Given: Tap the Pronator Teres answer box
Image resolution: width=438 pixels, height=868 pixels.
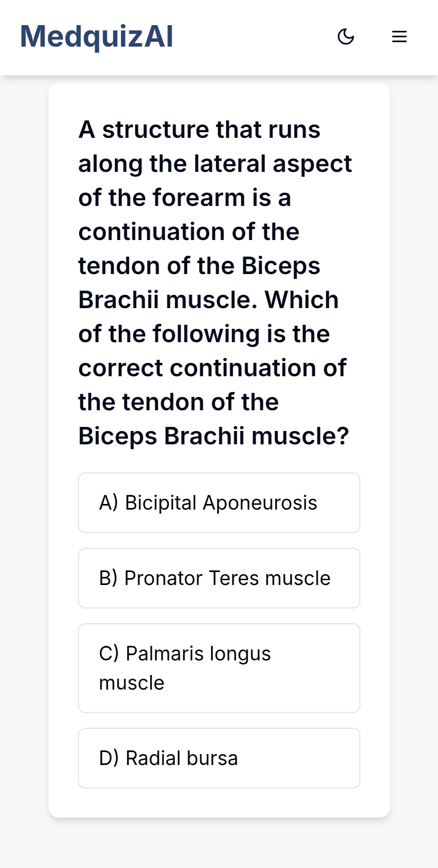Looking at the screenshot, I should tap(219, 578).
